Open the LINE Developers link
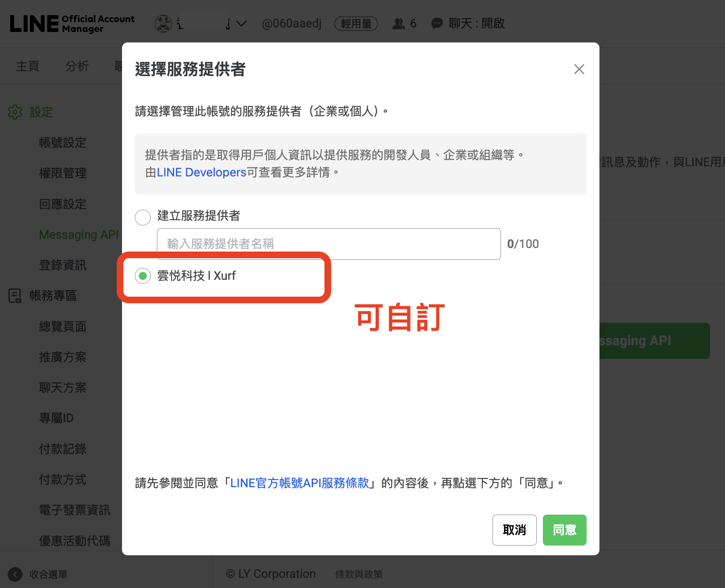 point(202,172)
